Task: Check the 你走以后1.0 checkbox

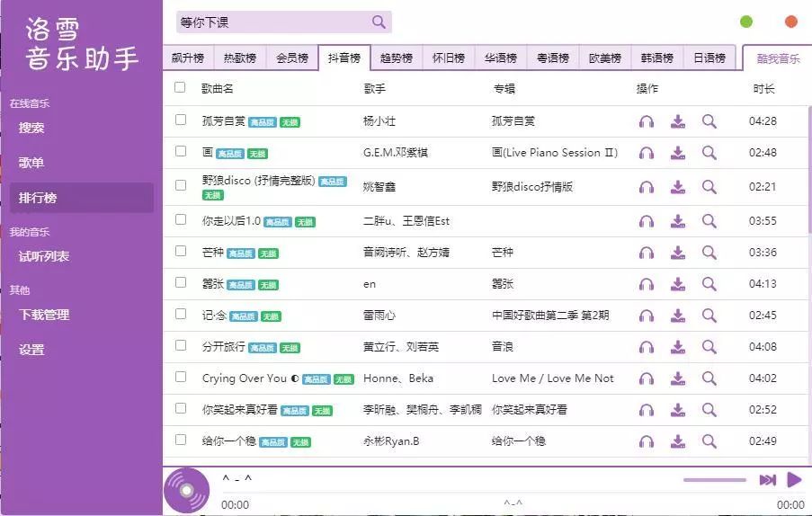Action: [x=181, y=219]
